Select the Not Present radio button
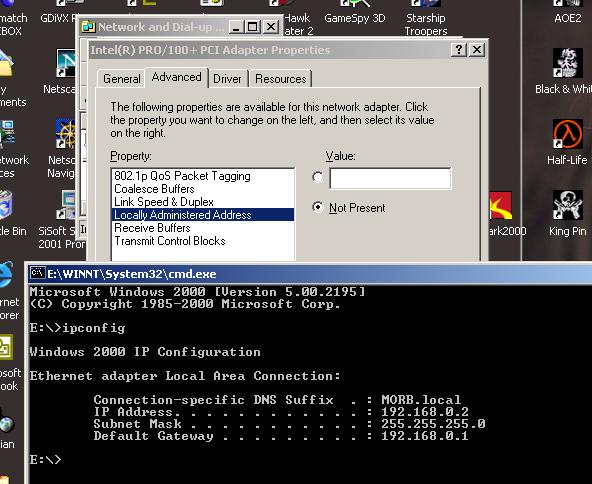 (318, 207)
